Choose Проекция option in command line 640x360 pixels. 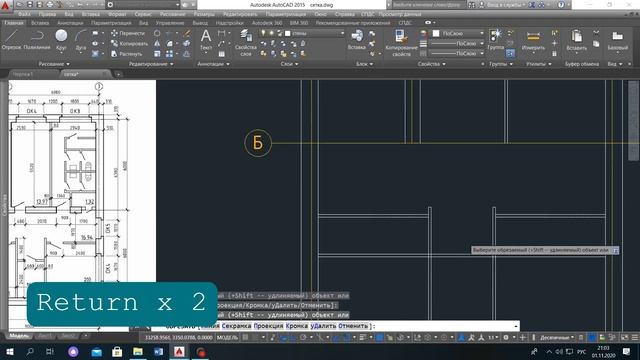tap(268, 326)
